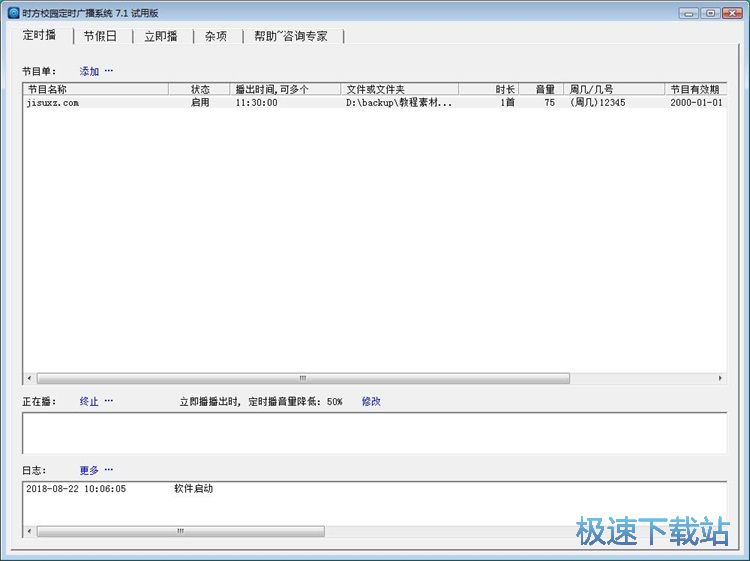Click the 终止 link to stop playback
750x561 pixels.
(x=89, y=401)
